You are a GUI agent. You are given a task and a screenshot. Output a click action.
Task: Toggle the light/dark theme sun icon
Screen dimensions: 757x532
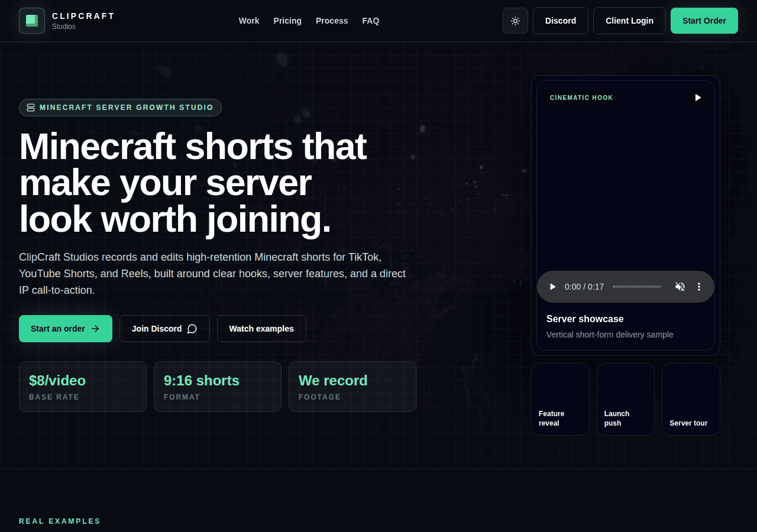pyautogui.click(x=515, y=21)
